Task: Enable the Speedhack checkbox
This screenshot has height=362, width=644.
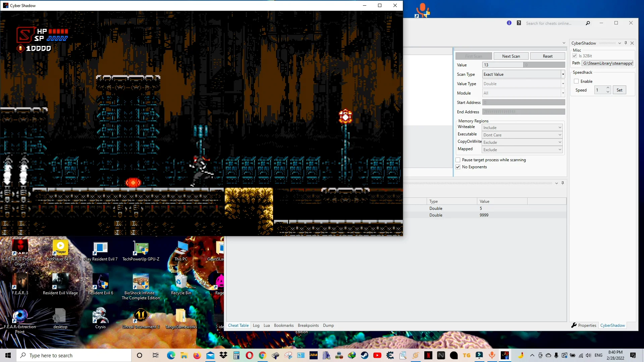Action: coord(576,81)
